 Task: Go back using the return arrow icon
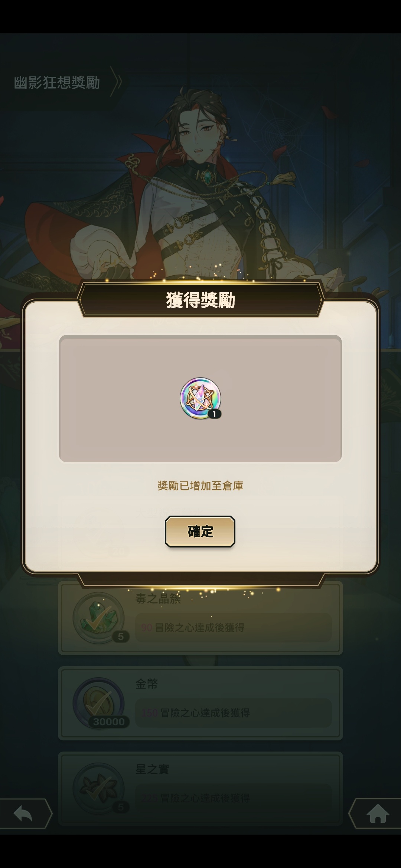tap(23, 814)
